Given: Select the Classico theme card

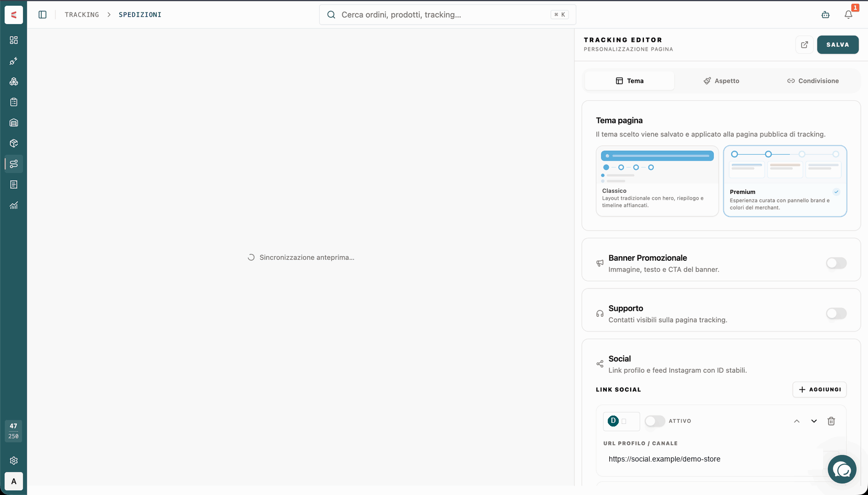Looking at the screenshot, I should (657, 181).
